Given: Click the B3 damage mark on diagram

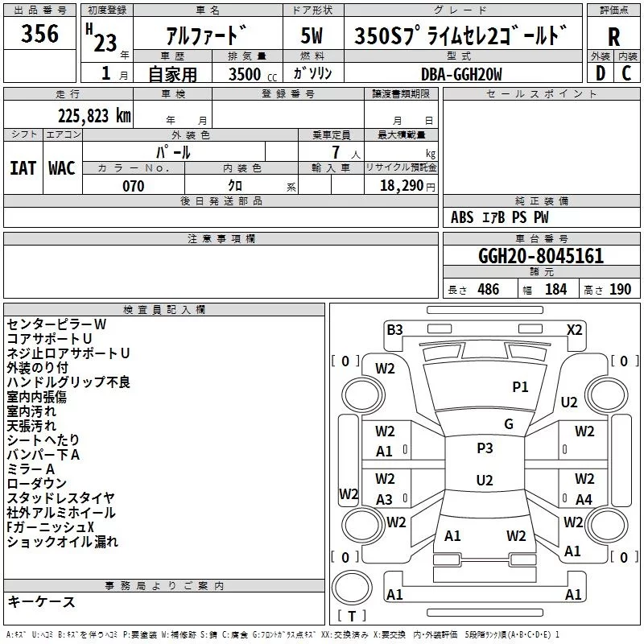Looking at the screenshot, I should [x=394, y=329].
